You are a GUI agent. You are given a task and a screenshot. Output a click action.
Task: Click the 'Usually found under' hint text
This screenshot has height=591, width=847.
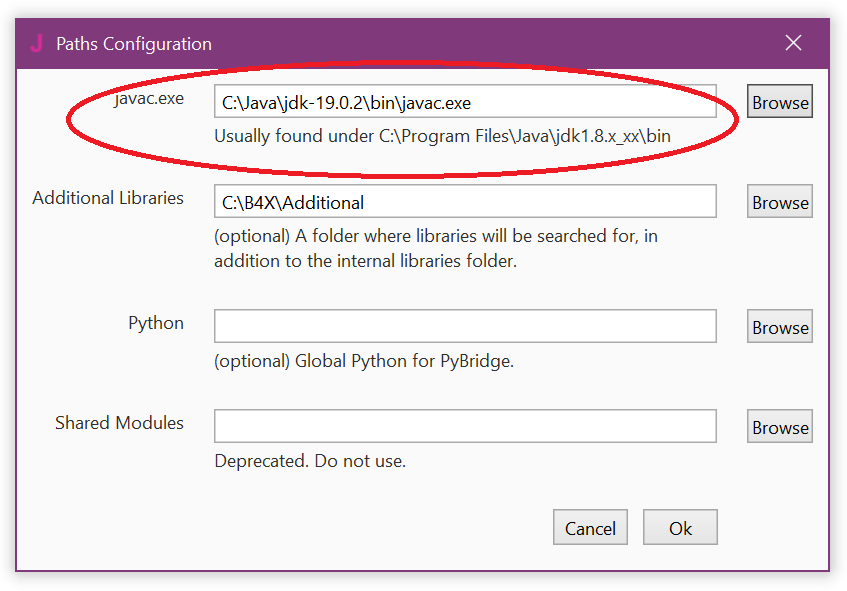(442, 136)
